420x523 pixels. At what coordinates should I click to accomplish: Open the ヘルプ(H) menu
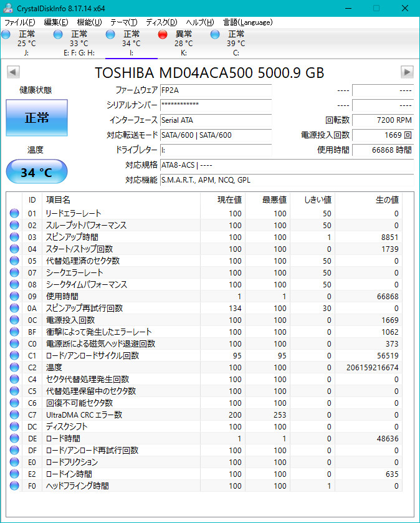(199, 22)
